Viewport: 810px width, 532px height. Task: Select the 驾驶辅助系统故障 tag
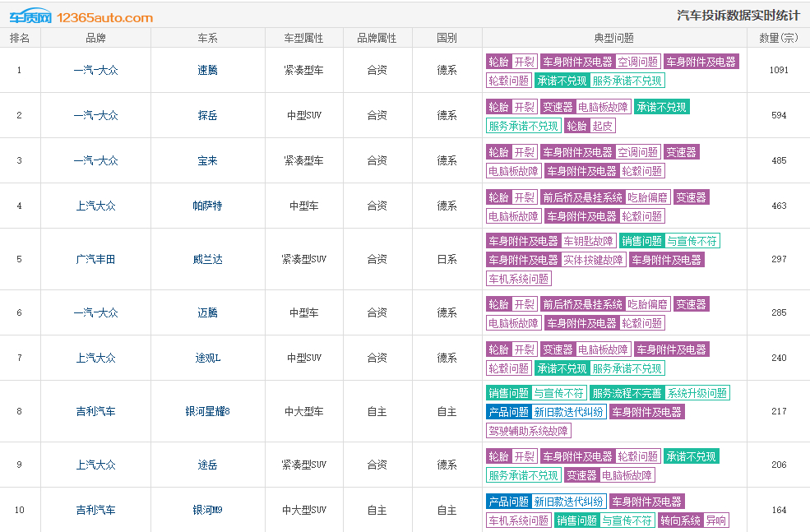tap(529, 431)
